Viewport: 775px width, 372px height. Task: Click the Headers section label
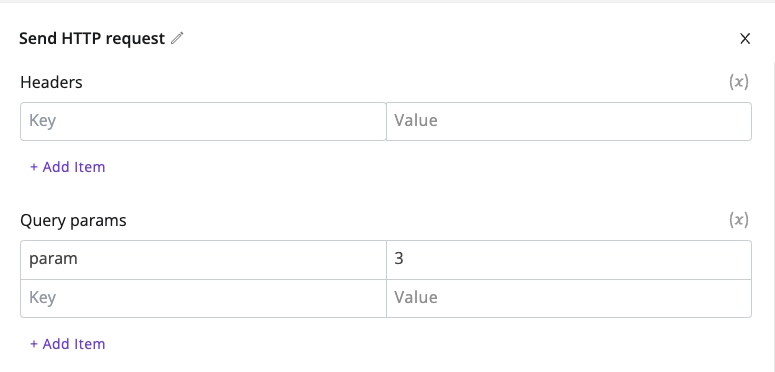(x=51, y=82)
